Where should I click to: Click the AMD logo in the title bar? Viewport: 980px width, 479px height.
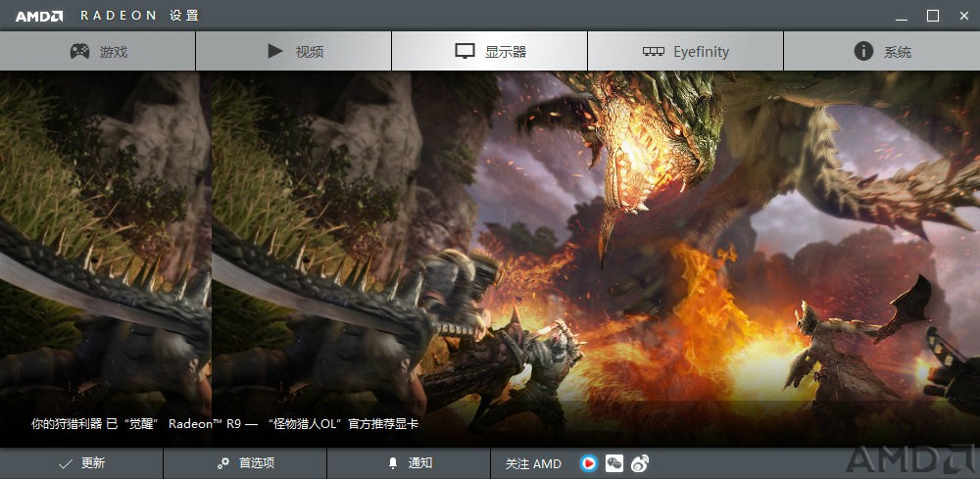point(39,17)
